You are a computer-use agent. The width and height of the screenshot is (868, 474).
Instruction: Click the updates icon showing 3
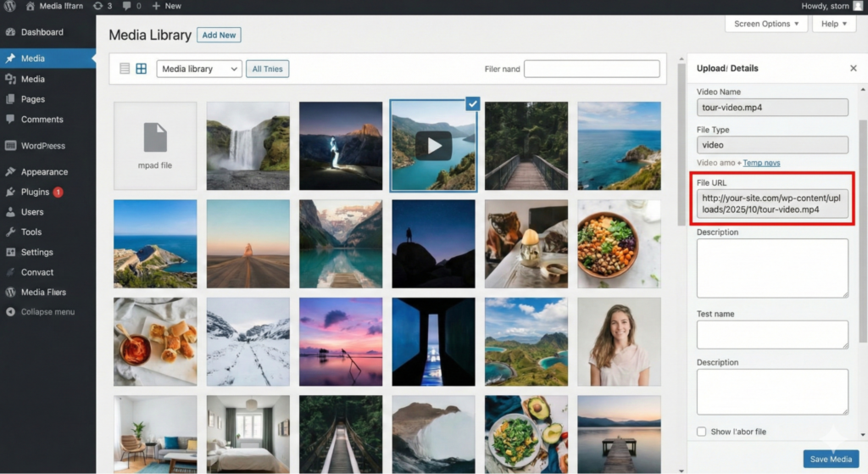98,6
